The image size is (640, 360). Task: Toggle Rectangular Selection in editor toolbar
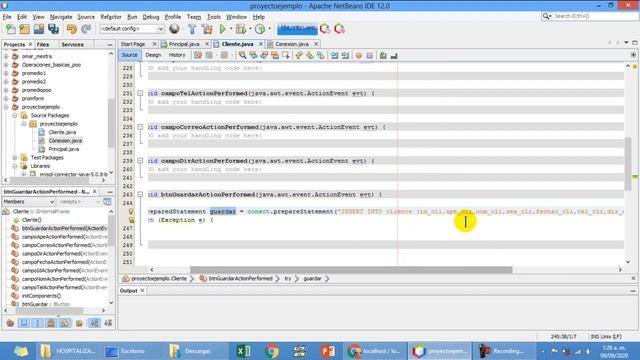tap(286, 55)
